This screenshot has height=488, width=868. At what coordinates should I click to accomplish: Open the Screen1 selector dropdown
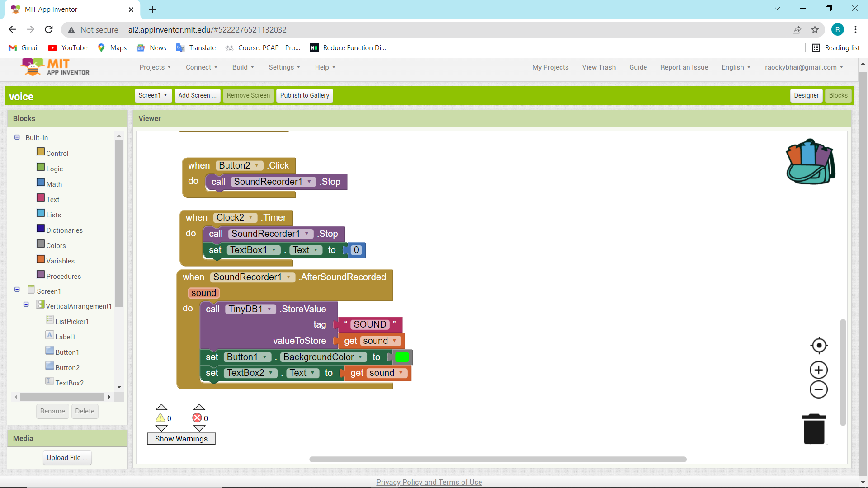[153, 95]
